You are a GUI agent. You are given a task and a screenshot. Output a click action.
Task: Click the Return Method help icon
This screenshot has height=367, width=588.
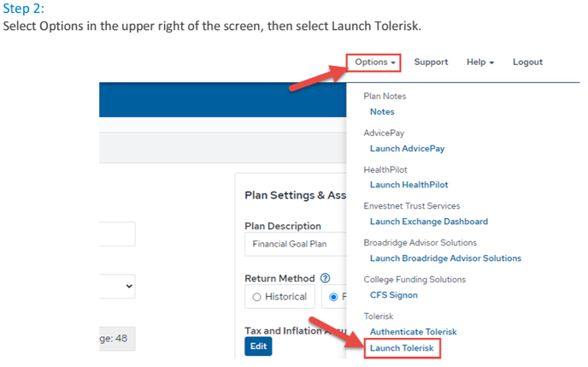[x=325, y=279]
